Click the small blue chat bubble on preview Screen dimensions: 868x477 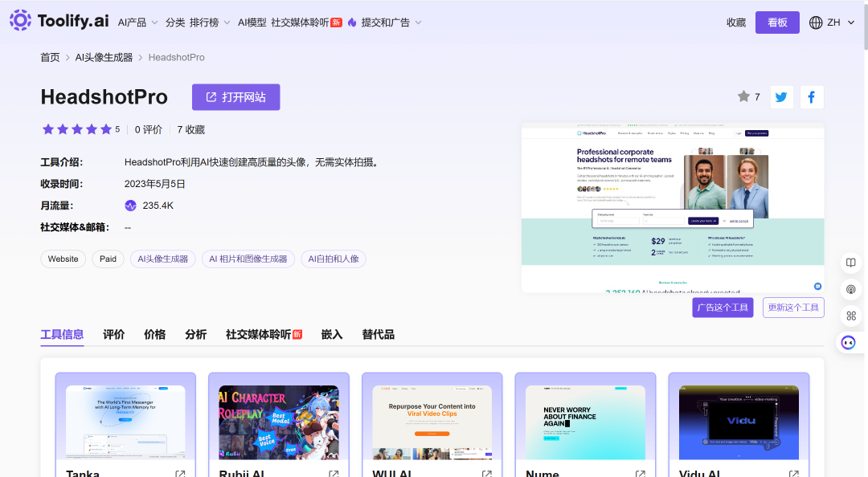click(817, 286)
